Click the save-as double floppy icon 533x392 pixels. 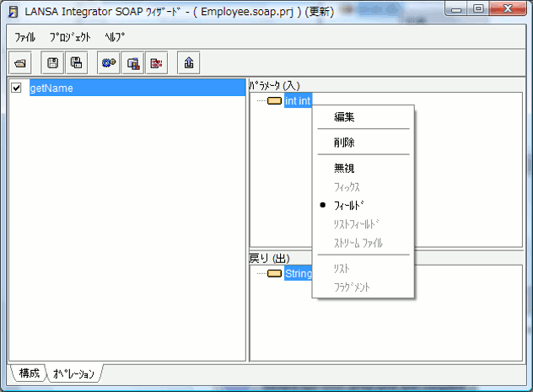tap(77, 63)
